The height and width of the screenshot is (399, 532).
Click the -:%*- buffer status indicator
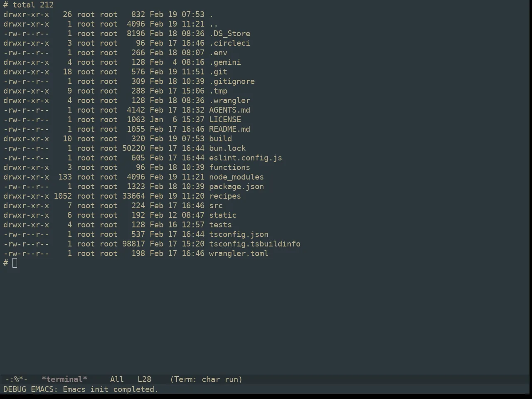tap(16, 379)
